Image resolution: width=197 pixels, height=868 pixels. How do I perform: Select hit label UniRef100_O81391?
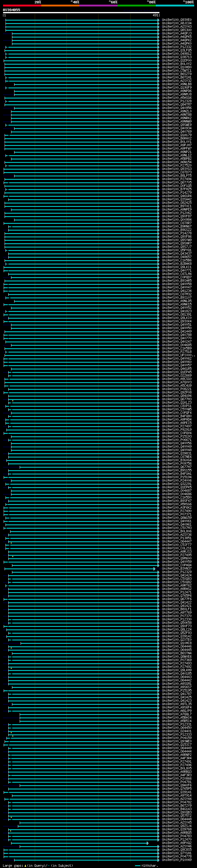click(x=176, y=314)
